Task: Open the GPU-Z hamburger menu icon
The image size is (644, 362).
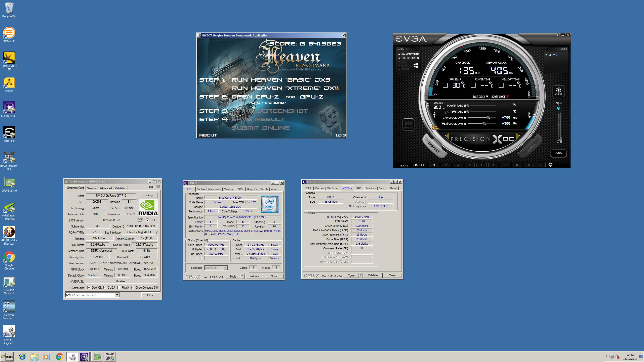Action: pos(158,187)
